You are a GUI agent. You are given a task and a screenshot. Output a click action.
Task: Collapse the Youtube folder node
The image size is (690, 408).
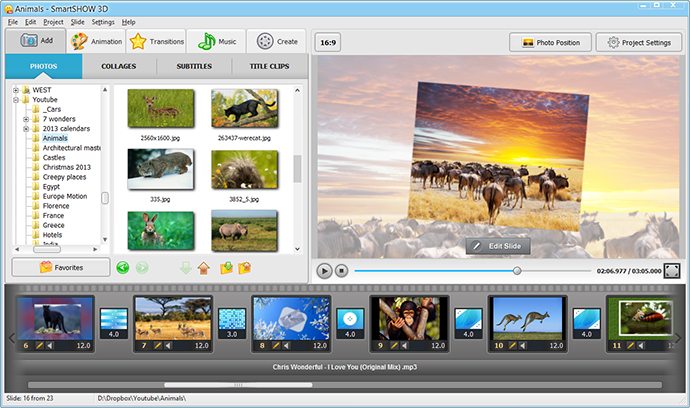[x=16, y=99]
